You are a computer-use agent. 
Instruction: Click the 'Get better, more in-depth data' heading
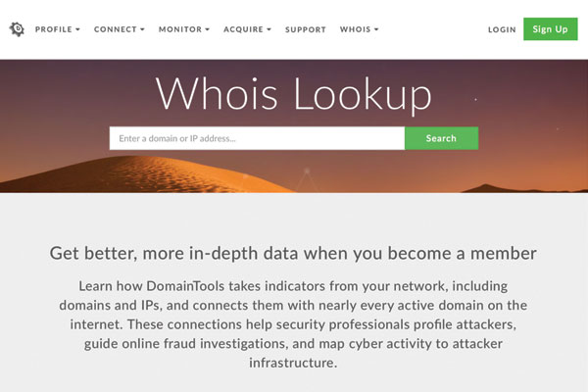pos(293,253)
